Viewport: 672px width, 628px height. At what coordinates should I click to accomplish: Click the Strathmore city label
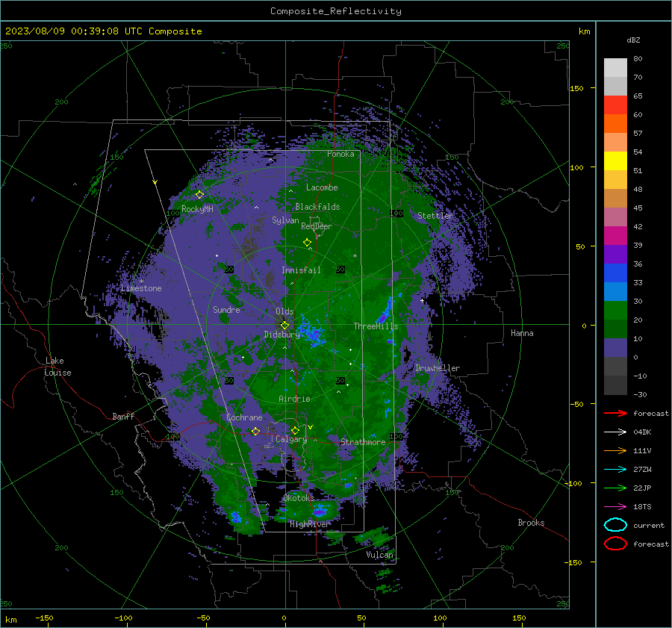(363, 442)
